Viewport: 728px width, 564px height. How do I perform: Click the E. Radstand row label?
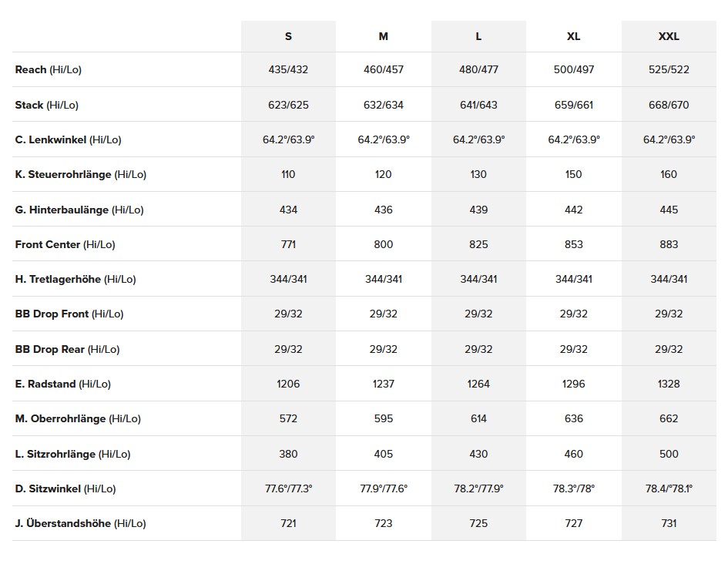(x=62, y=384)
